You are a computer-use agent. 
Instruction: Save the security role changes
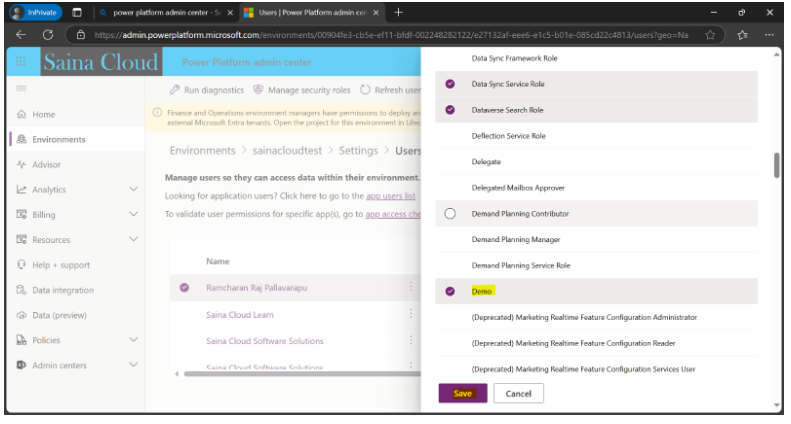(x=463, y=393)
